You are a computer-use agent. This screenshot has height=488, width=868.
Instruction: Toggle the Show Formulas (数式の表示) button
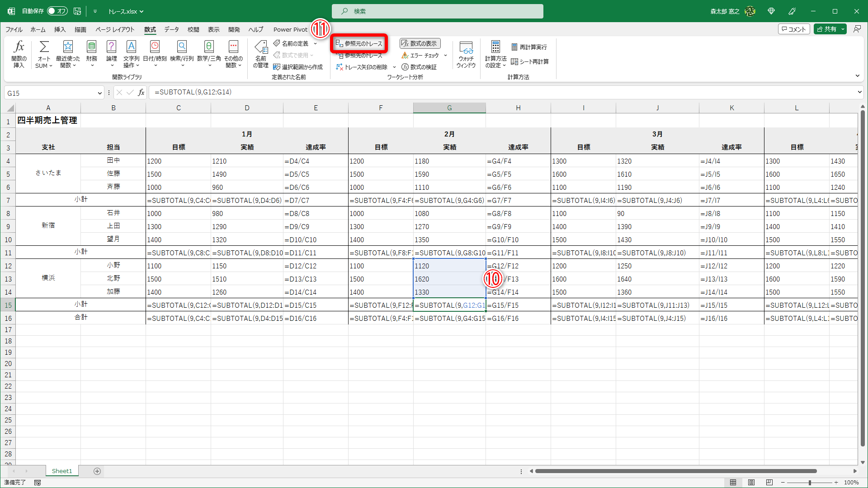tap(420, 43)
